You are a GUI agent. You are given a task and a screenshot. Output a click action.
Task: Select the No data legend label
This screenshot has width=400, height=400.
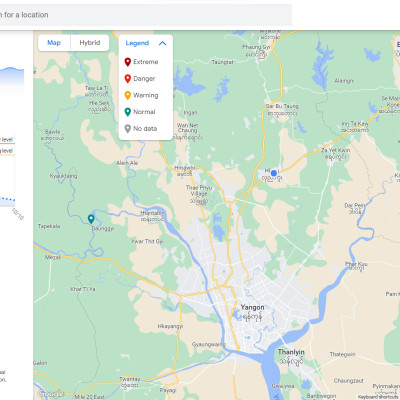(145, 129)
